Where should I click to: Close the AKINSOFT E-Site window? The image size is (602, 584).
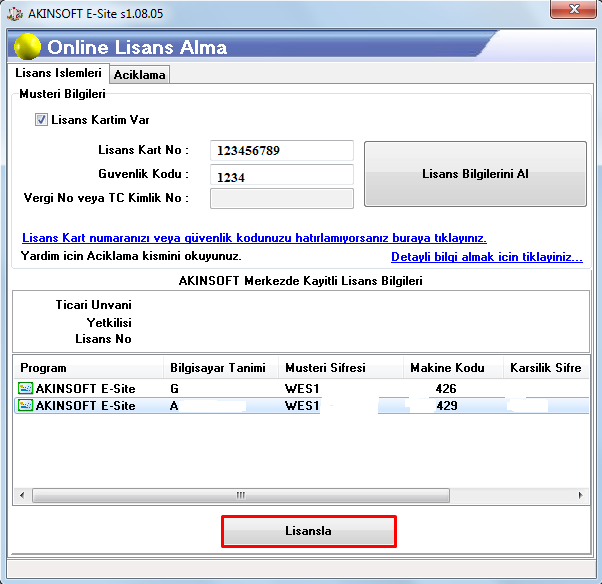tap(573, 9)
